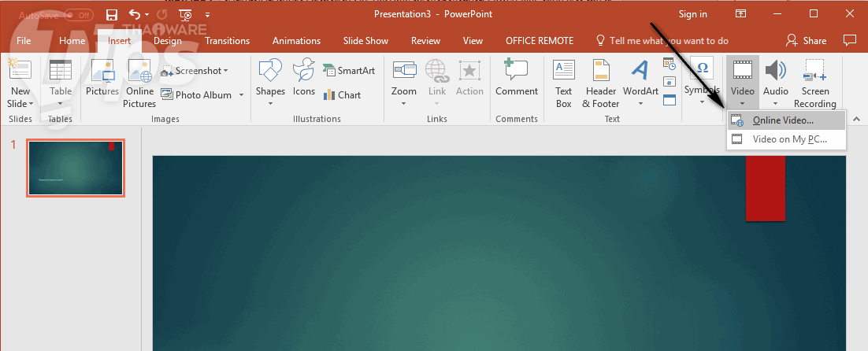Screen dimensions: 868x351
Task: Switch to the View tab
Action: (473, 41)
